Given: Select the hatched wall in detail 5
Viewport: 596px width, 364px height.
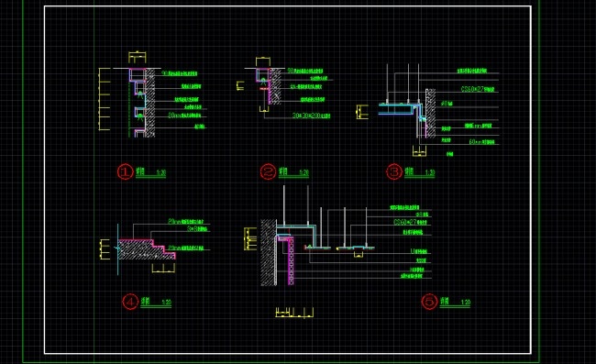Looking at the screenshot, I should (x=269, y=252).
